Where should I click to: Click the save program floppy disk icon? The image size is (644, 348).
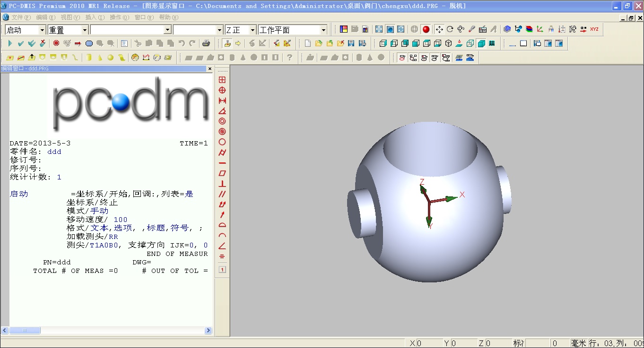(x=351, y=43)
